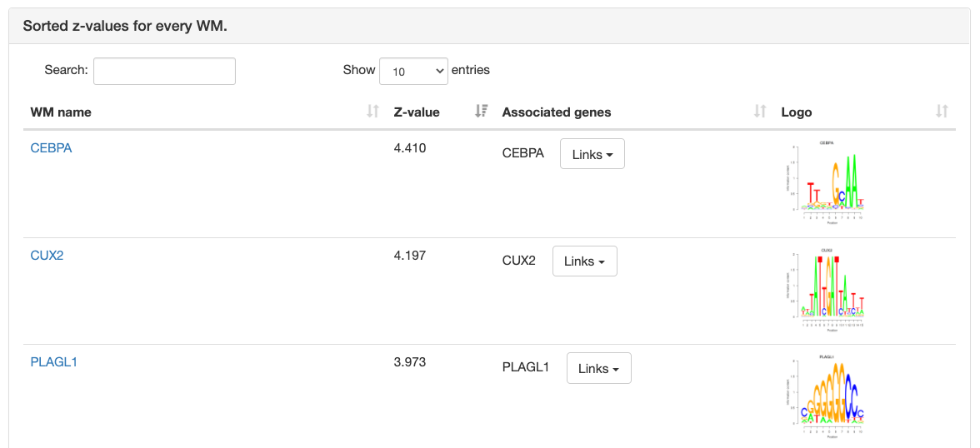Screen dimensions: 980x448
Task: Click the Associated genes sort icon
Action: pos(760,112)
